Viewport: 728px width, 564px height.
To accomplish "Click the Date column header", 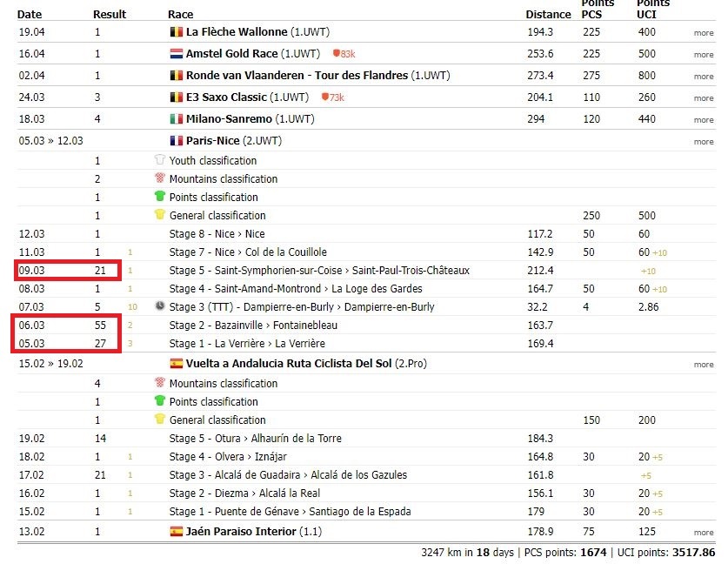I will tap(30, 15).
